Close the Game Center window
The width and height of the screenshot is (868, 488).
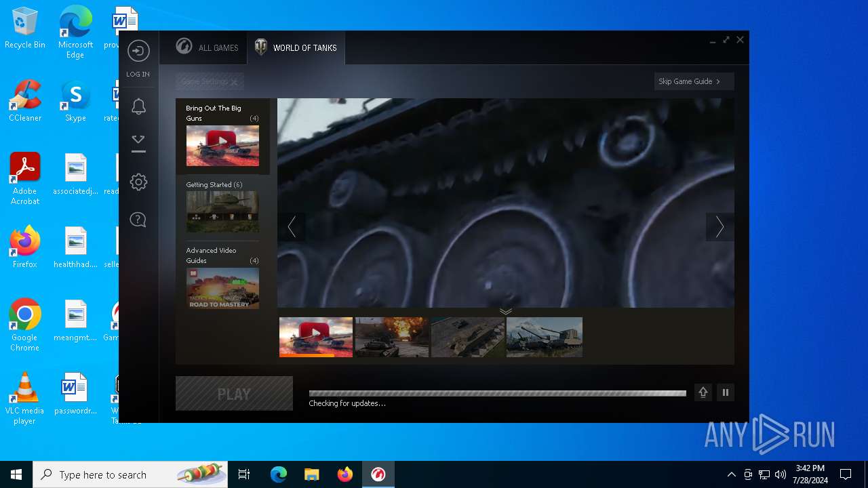point(741,40)
